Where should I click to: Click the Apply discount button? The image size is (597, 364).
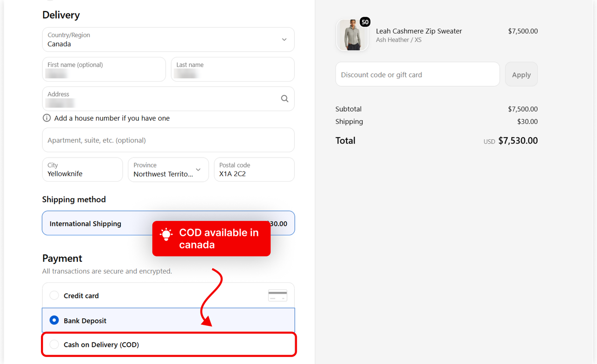(521, 75)
